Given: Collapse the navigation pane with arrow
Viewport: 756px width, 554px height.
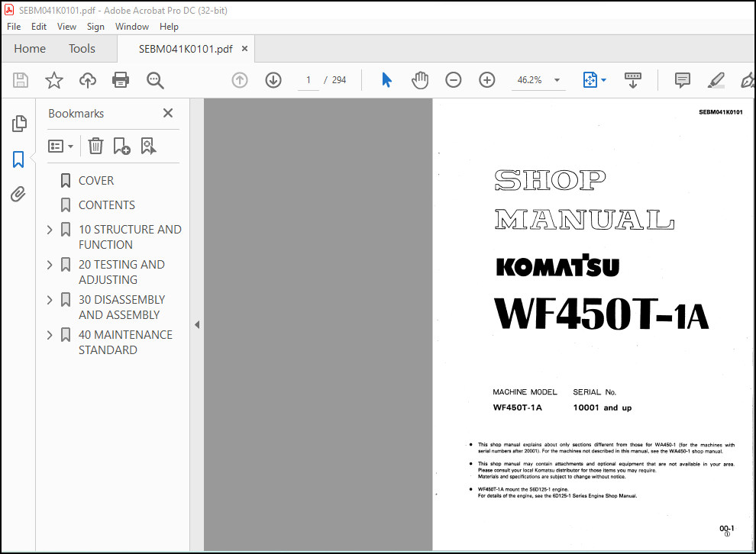Looking at the screenshot, I should [197, 324].
